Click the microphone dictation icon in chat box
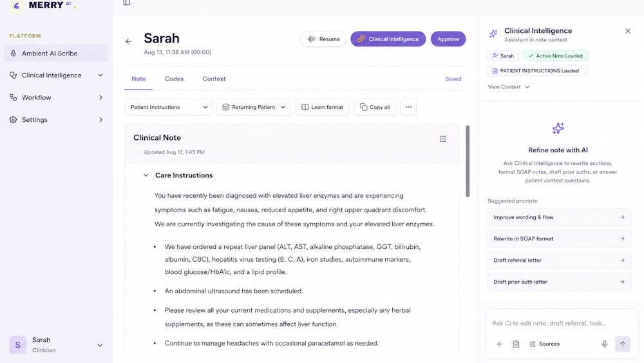 click(x=605, y=344)
